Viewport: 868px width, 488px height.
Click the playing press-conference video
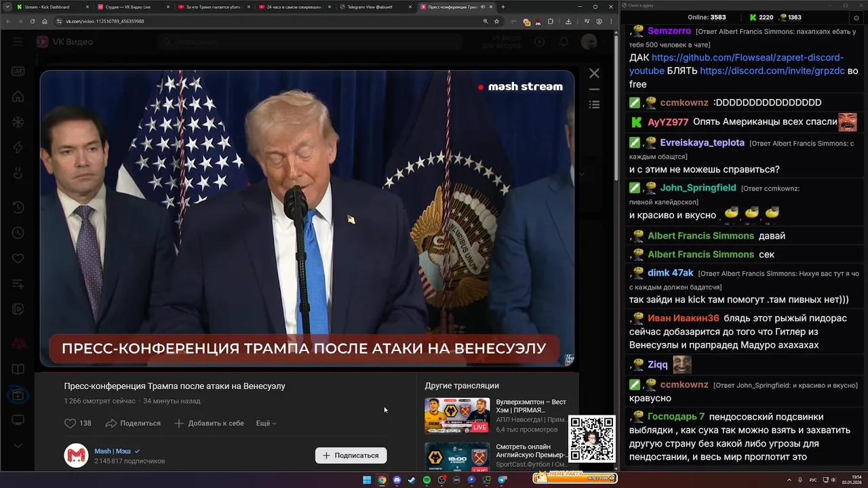[307, 219]
